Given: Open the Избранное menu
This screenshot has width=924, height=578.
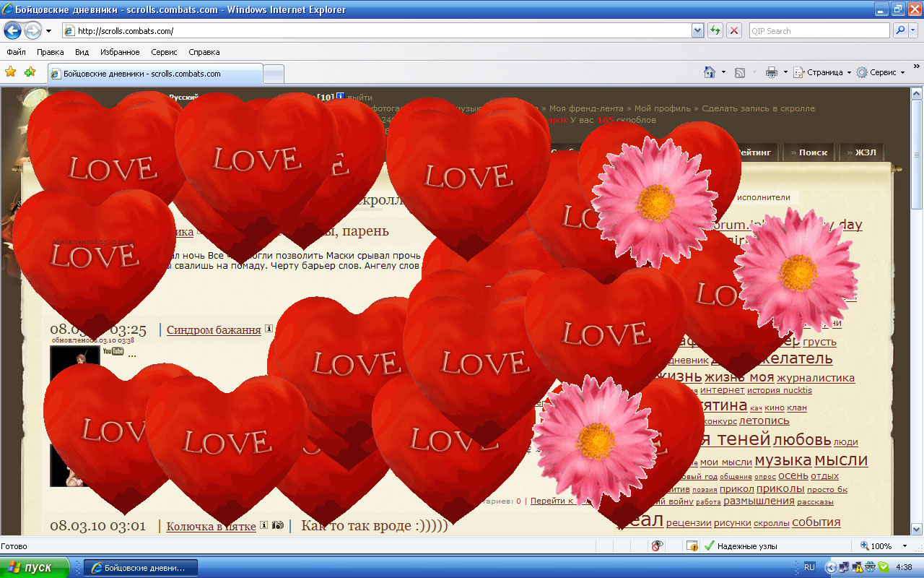Looking at the screenshot, I should pos(120,52).
